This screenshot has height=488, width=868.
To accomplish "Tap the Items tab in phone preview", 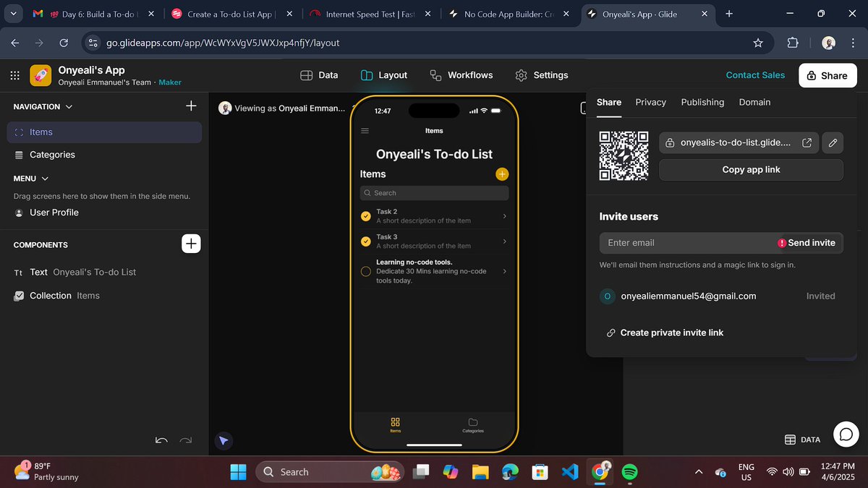I will click(x=395, y=425).
